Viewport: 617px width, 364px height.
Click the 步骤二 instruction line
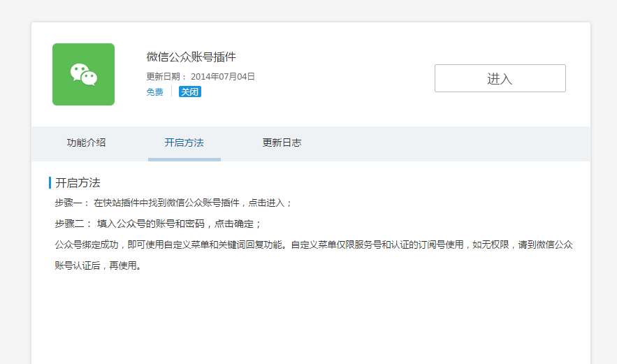click(158, 224)
